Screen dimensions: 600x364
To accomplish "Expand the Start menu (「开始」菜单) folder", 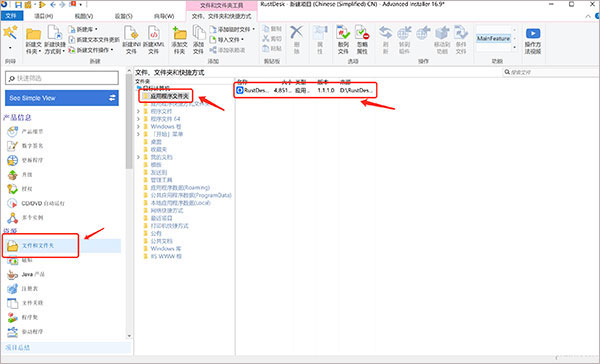I will (138, 134).
